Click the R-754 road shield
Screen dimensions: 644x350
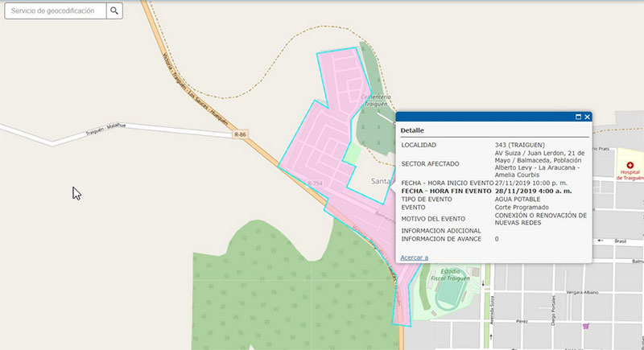coord(314,184)
